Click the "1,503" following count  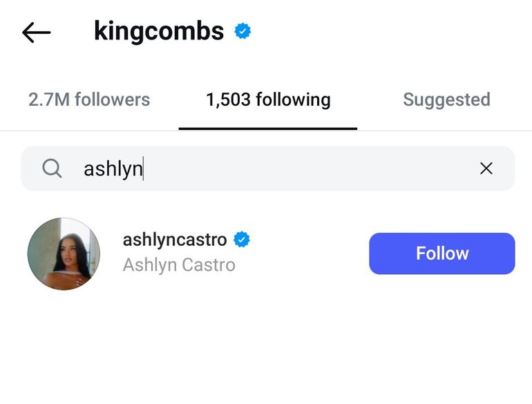tap(228, 99)
